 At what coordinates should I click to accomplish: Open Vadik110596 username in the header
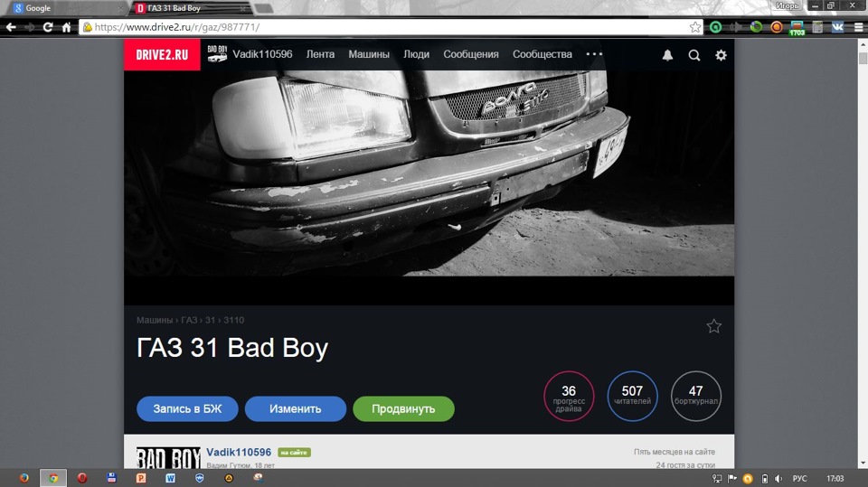click(x=262, y=54)
